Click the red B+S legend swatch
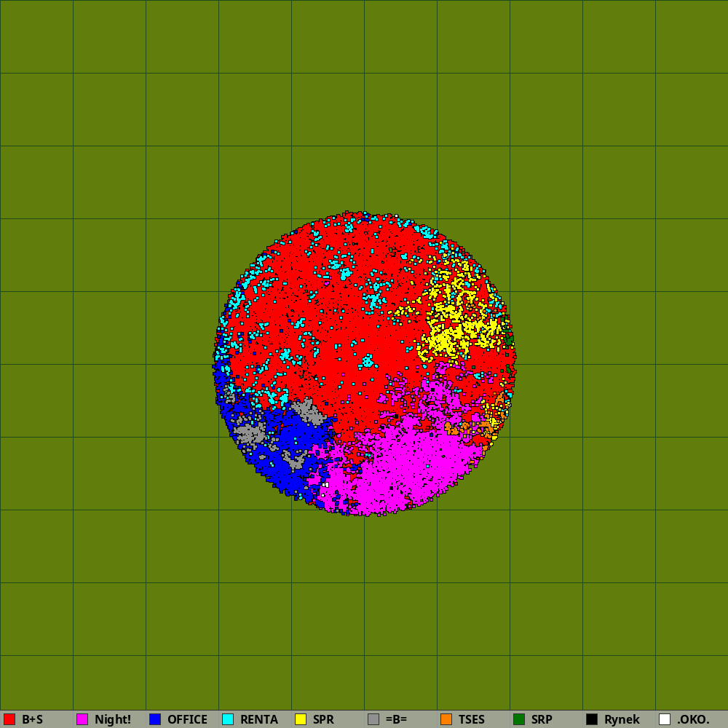Image resolution: width=728 pixels, height=728 pixels. coord(9,719)
